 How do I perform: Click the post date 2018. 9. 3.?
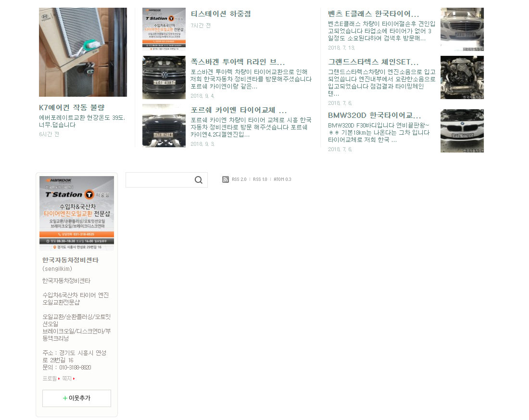[x=202, y=144]
